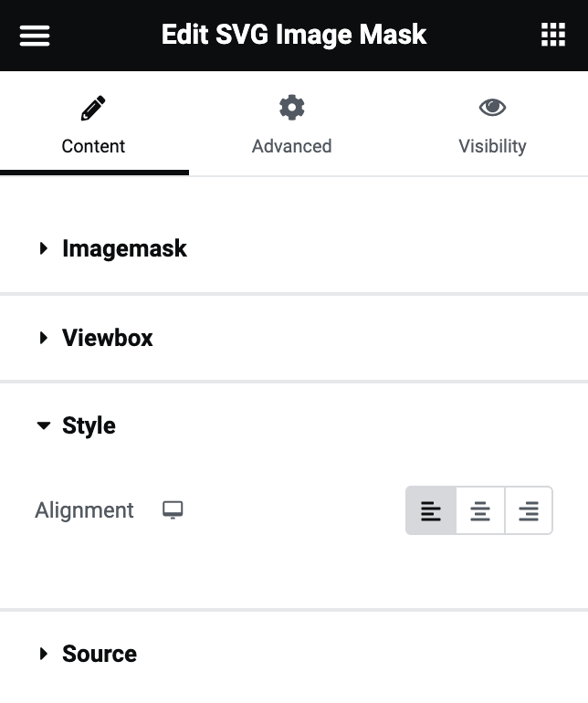The width and height of the screenshot is (588, 703).
Task: Click the pencil Content icon
Action: click(93, 108)
